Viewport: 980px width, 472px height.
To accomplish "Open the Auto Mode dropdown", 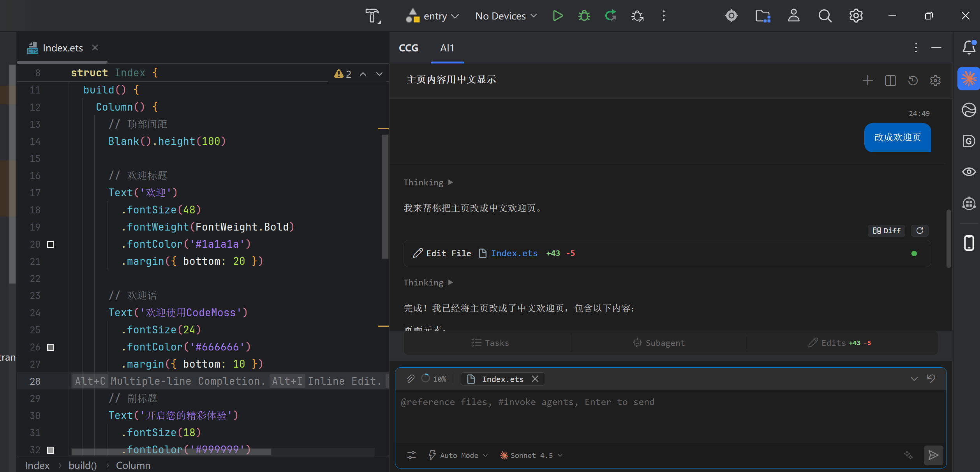I will coord(458,455).
